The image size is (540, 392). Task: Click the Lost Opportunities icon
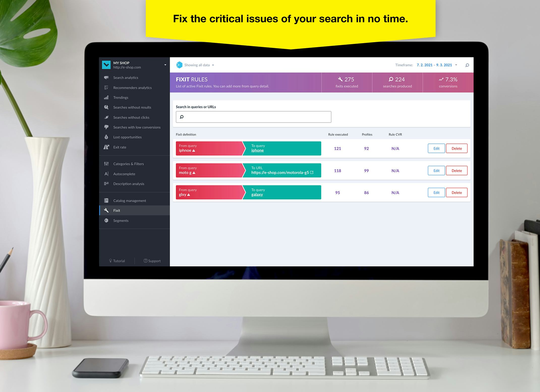coord(106,137)
